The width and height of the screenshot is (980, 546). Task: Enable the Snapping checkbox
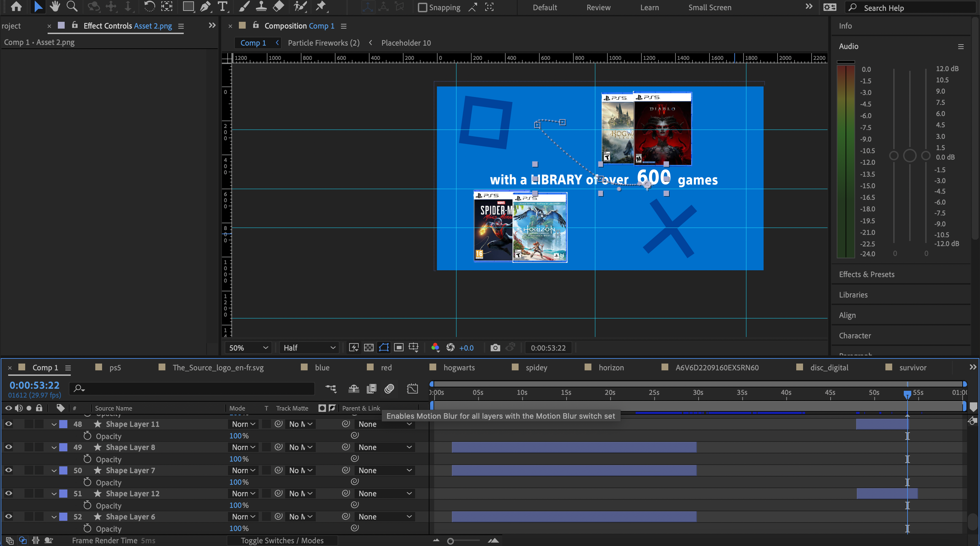tap(422, 7)
